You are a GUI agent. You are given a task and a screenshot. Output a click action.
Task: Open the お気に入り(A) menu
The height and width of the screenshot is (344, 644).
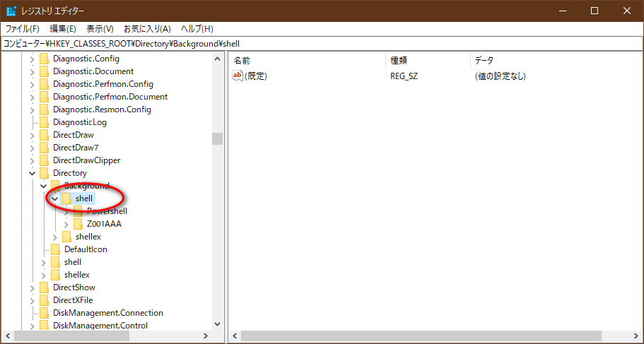tap(147, 29)
